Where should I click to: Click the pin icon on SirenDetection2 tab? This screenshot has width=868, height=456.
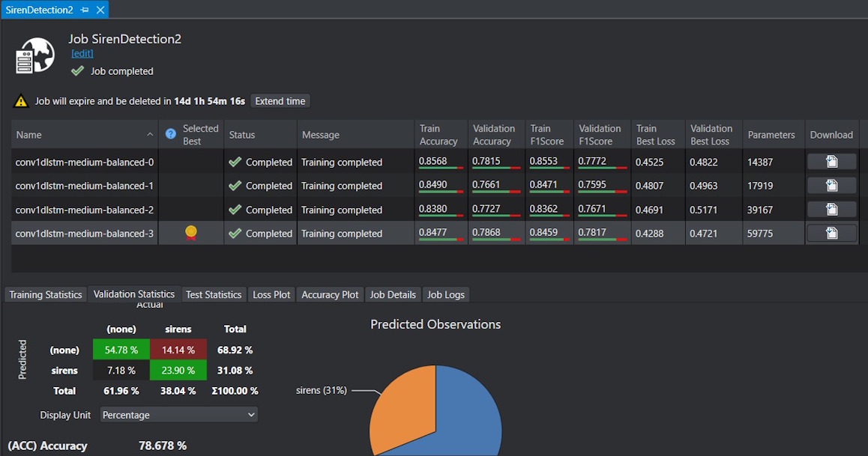coord(84,10)
